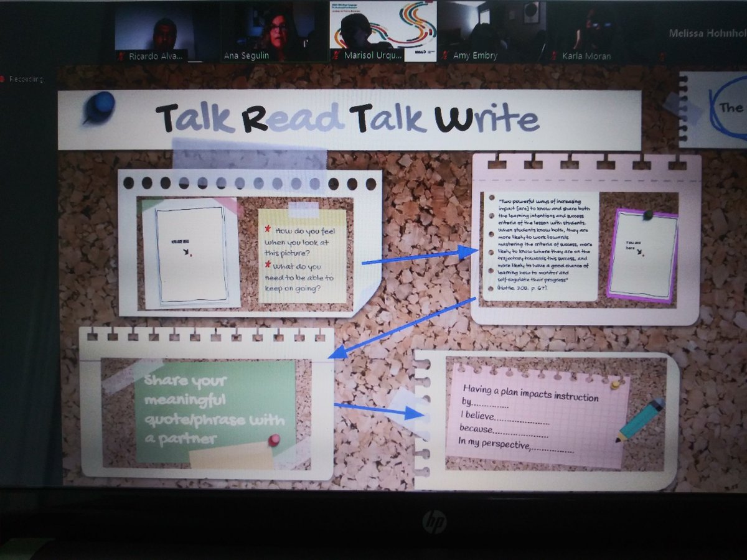
Task: Click muted microphone icon beside Marisol Urqu
Action: pyautogui.click(x=335, y=55)
